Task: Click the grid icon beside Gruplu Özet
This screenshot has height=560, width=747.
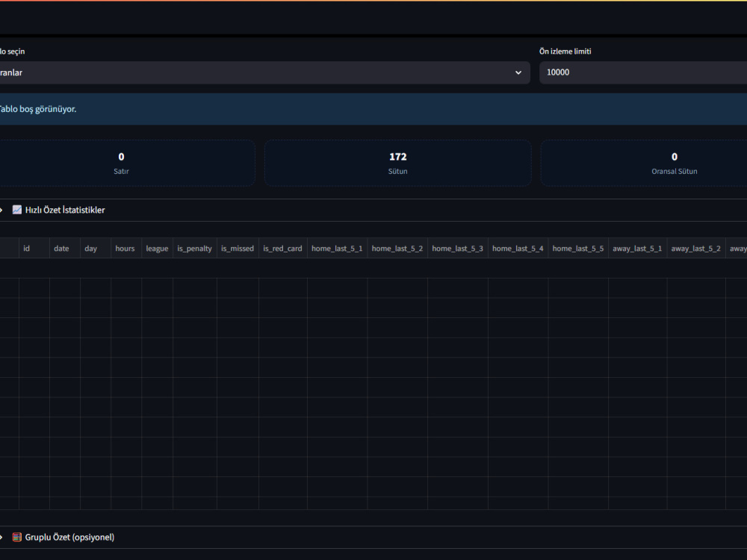Action: click(17, 537)
